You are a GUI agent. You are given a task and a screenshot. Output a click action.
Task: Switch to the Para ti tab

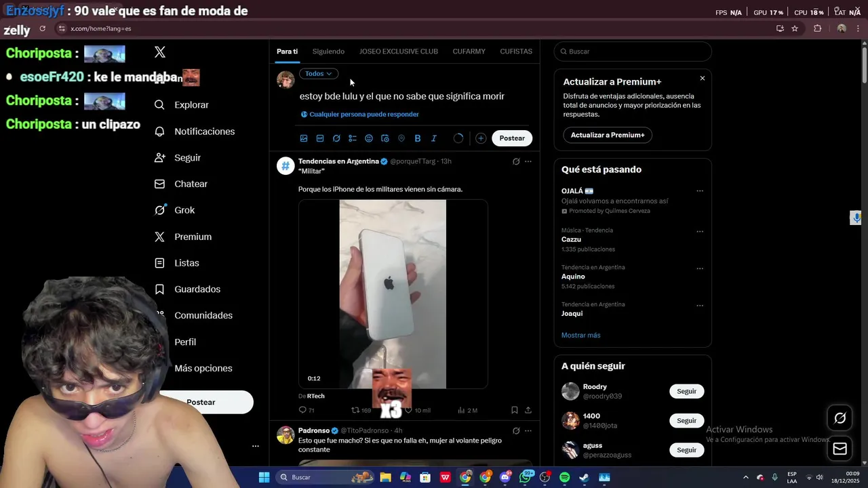point(287,52)
